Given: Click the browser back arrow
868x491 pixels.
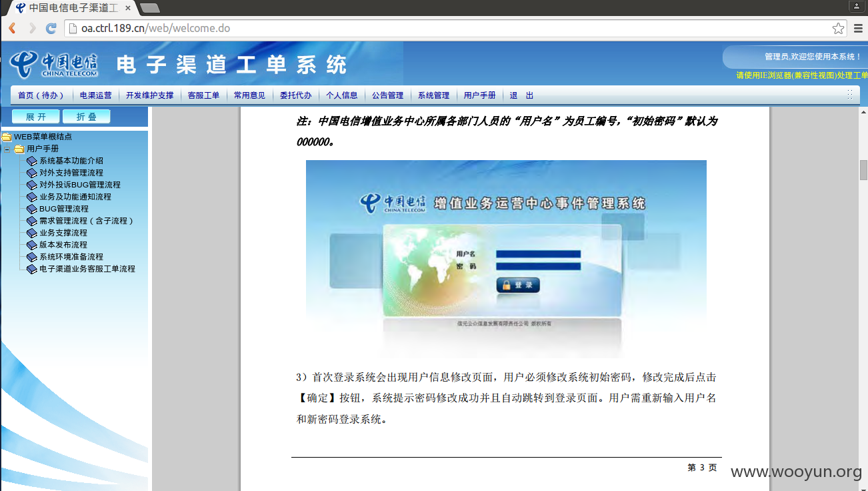Looking at the screenshot, I should coord(12,28).
